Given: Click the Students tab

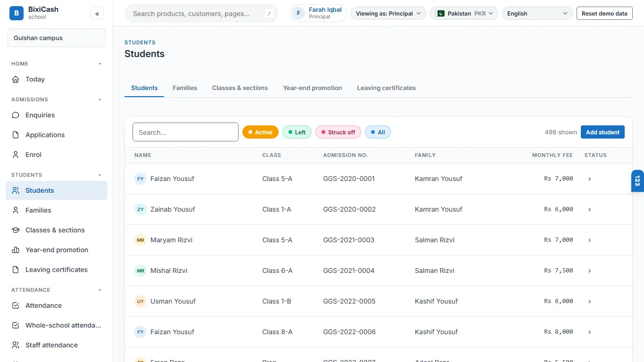Looking at the screenshot, I should point(144,88).
